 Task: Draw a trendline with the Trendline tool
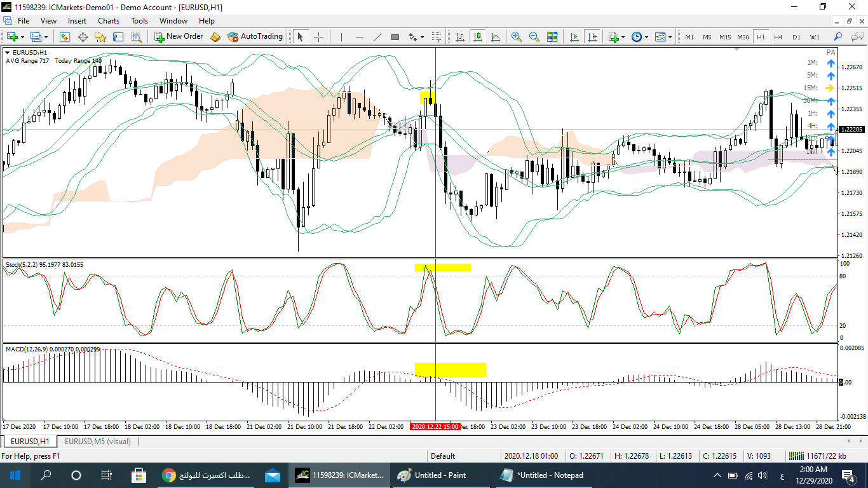pos(377,37)
